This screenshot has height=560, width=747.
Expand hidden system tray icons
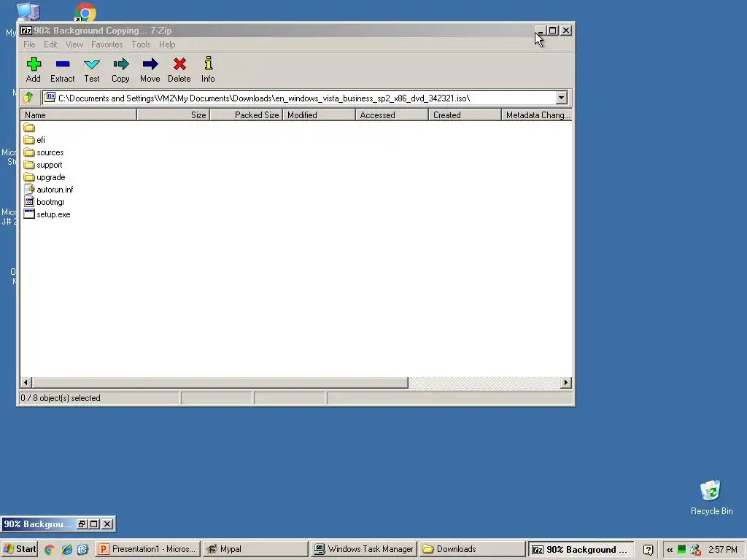click(x=670, y=550)
